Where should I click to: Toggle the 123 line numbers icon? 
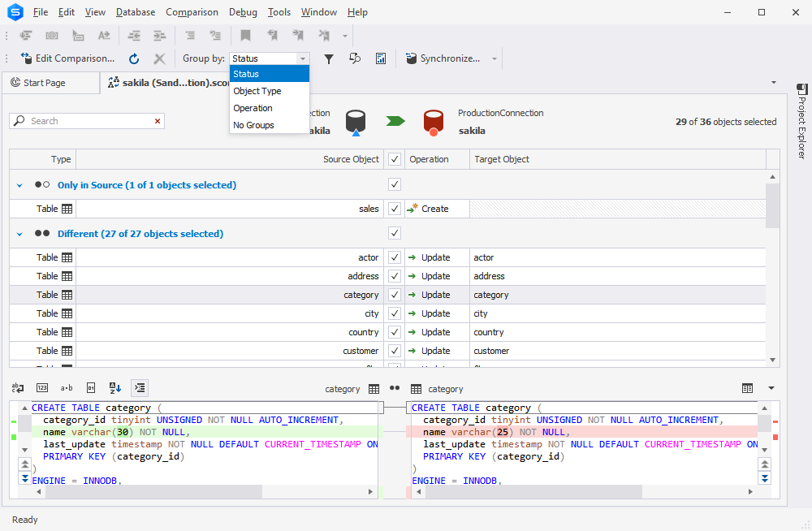pyautogui.click(x=42, y=387)
